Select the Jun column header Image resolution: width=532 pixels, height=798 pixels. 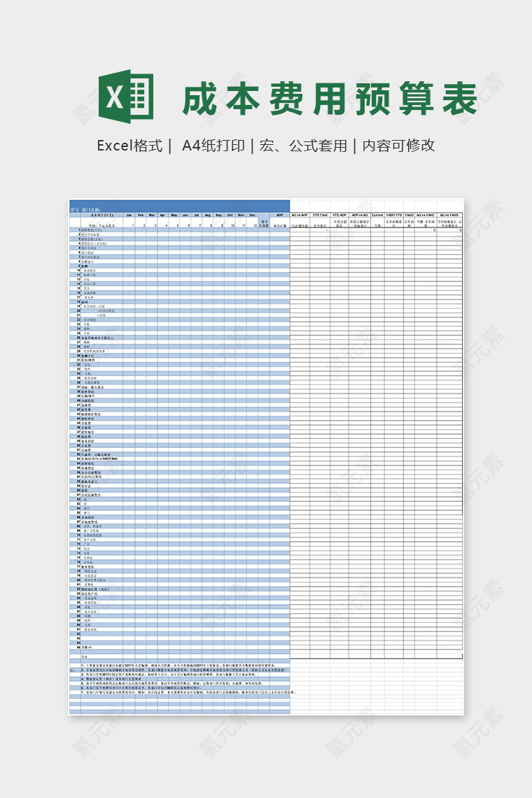click(185, 216)
